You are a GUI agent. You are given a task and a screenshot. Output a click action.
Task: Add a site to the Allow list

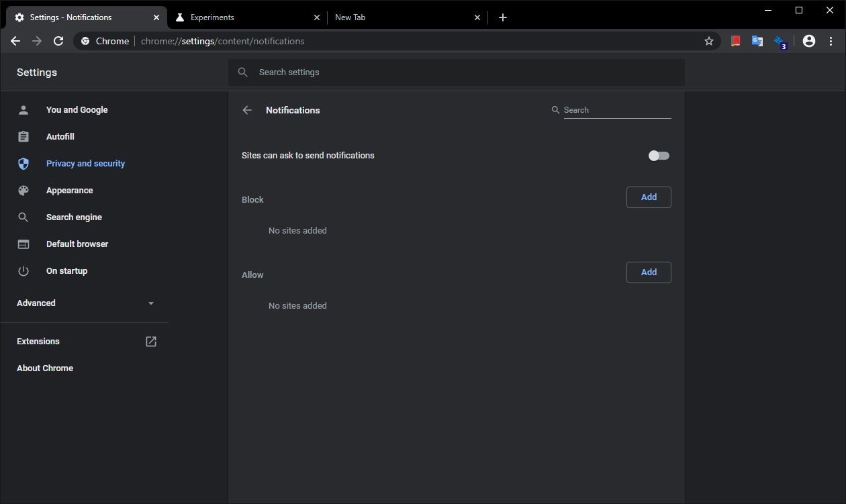pyautogui.click(x=648, y=272)
